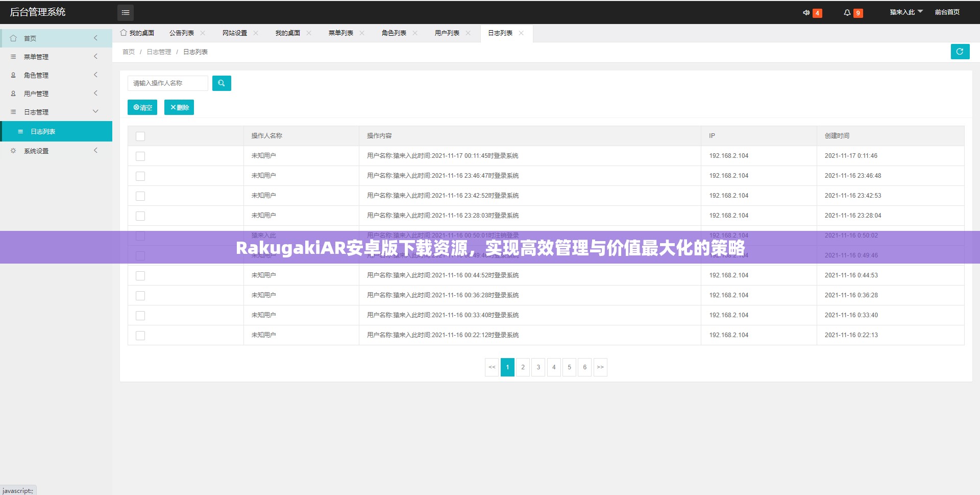Click the 用户管理 user icon in sidebar
The image size is (980, 495).
pos(13,93)
